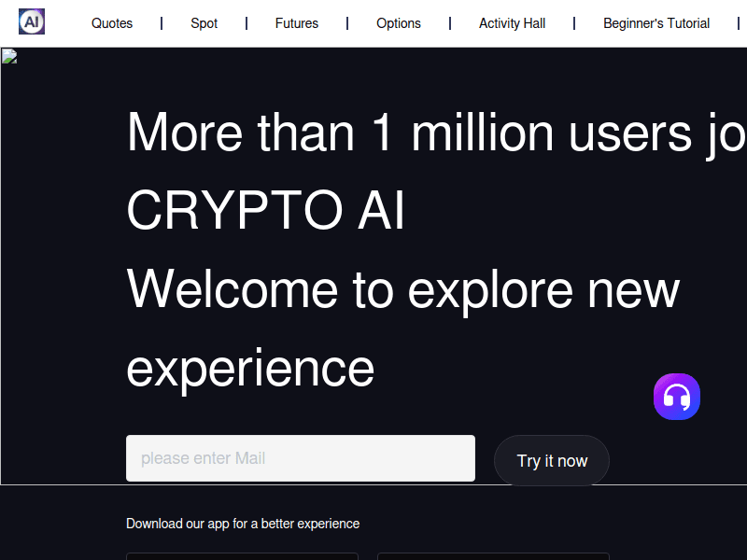Click the email input field
Screen dimensions: 747x560
[x=300, y=458]
